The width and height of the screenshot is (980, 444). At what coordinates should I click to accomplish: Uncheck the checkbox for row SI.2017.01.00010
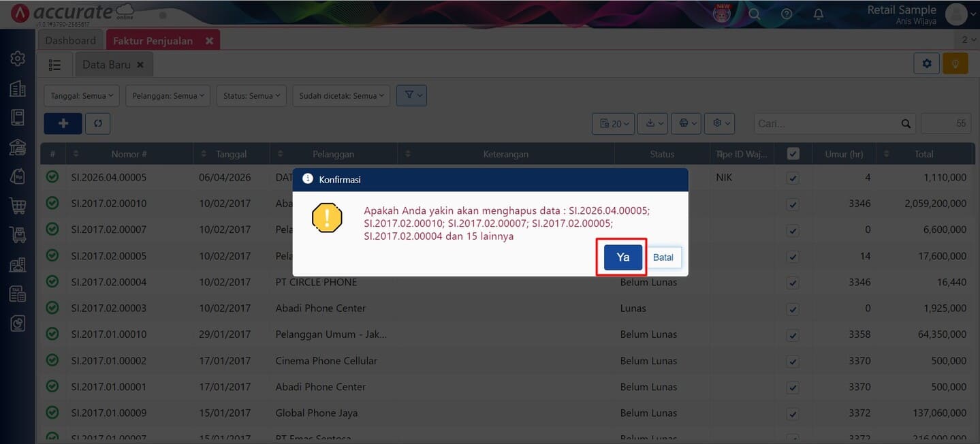pos(793,335)
